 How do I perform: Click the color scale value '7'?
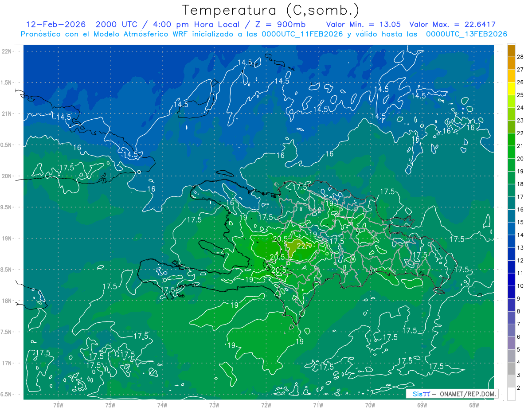click(x=519, y=325)
